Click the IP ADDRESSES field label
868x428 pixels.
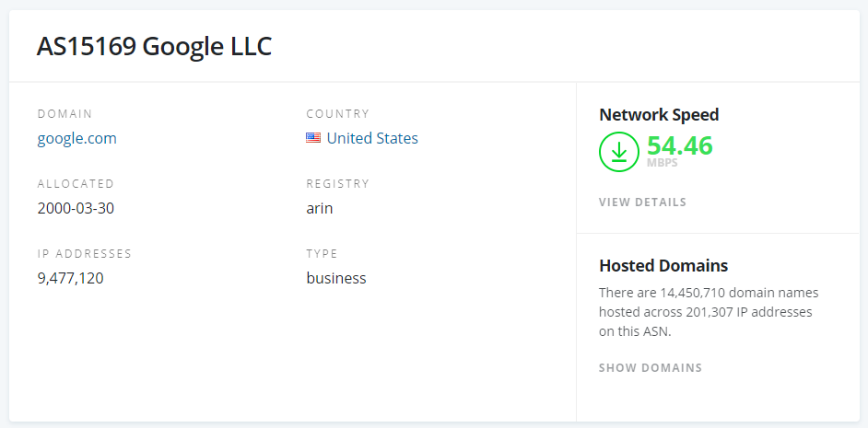pos(85,254)
